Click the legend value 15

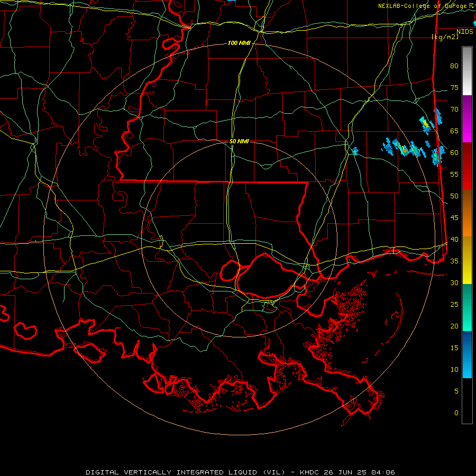click(x=454, y=348)
